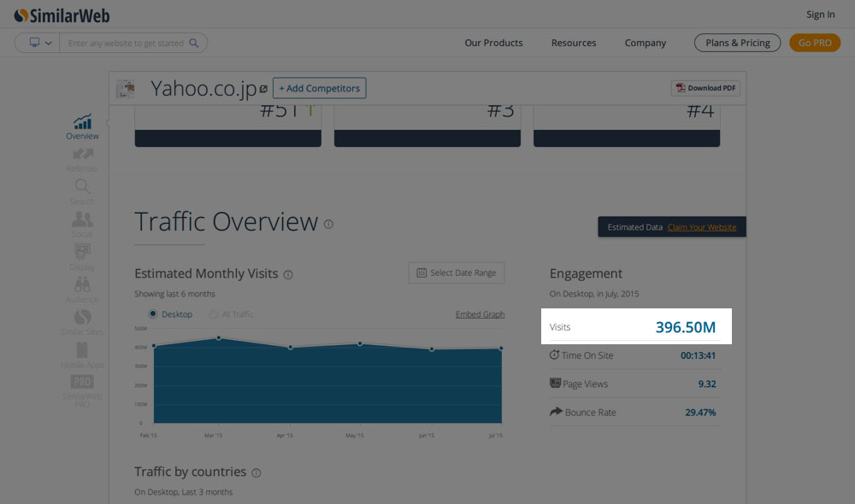Click the Yahoo.co.jp site thumbnail
The height and width of the screenshot is (504, 855).
click(x=126, y=88)
